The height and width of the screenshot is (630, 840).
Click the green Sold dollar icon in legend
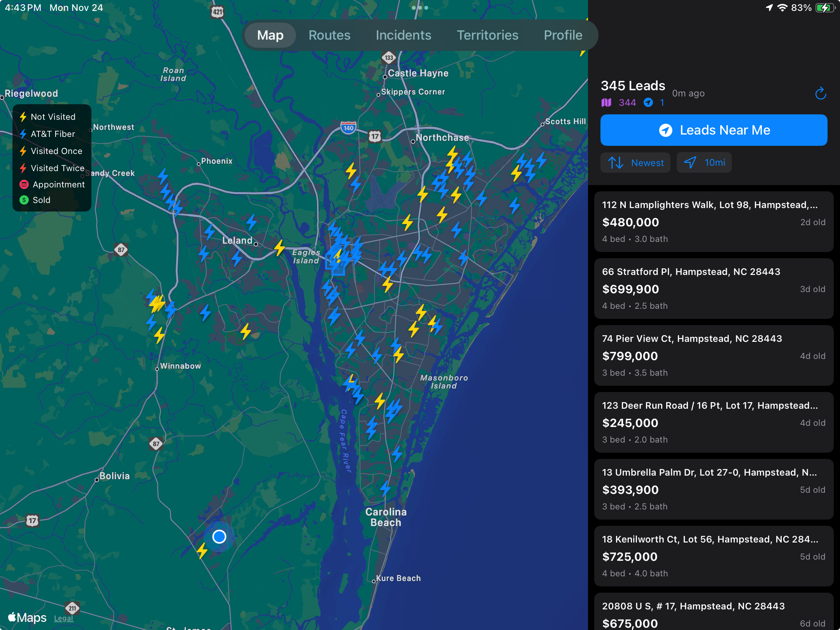(23, 200)
